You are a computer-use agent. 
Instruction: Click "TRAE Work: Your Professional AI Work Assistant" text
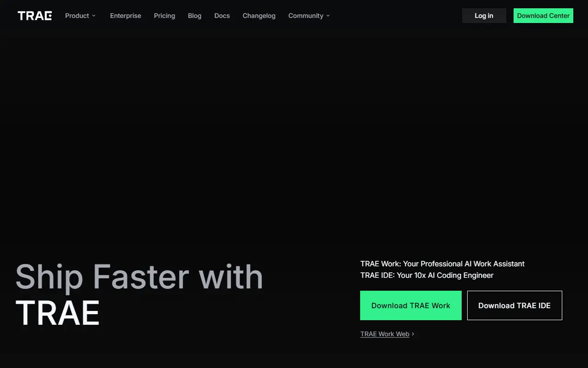click(442, 264)
